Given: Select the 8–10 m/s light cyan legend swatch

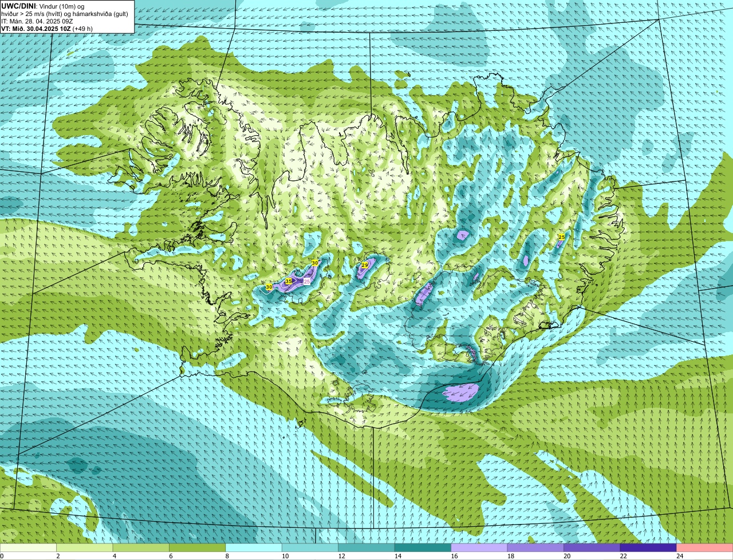Looking at the screenshot, I should coord(254,548).
